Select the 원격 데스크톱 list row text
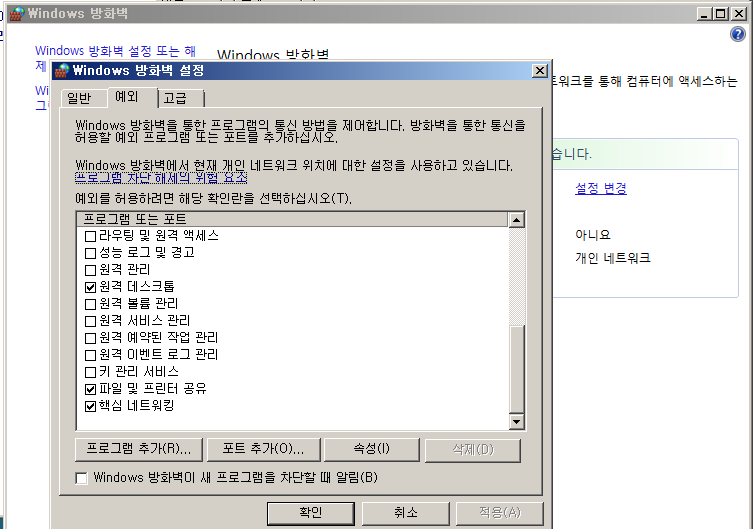The width and height of the screenshot is (753, 529). point(137,287)
